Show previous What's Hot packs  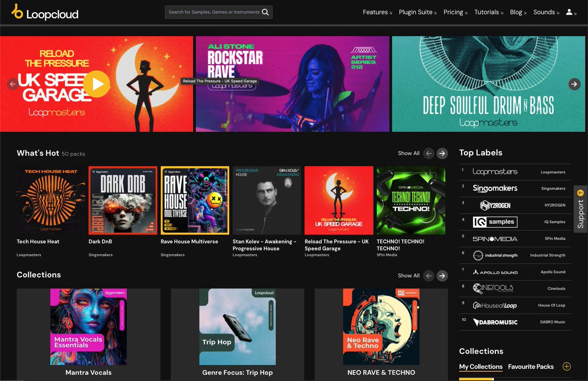[429, 153]
